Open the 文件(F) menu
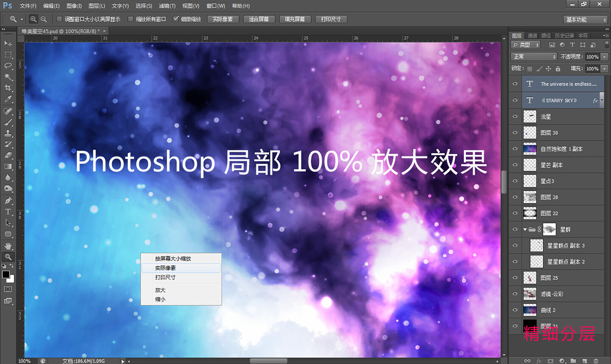Image resolution: width=611 pixels, height=364 pixels. tap(28, 6)
